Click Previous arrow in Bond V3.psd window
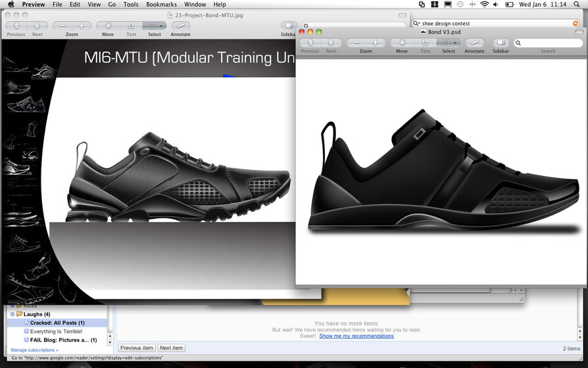588x368 pixels. tap(310, 42)
